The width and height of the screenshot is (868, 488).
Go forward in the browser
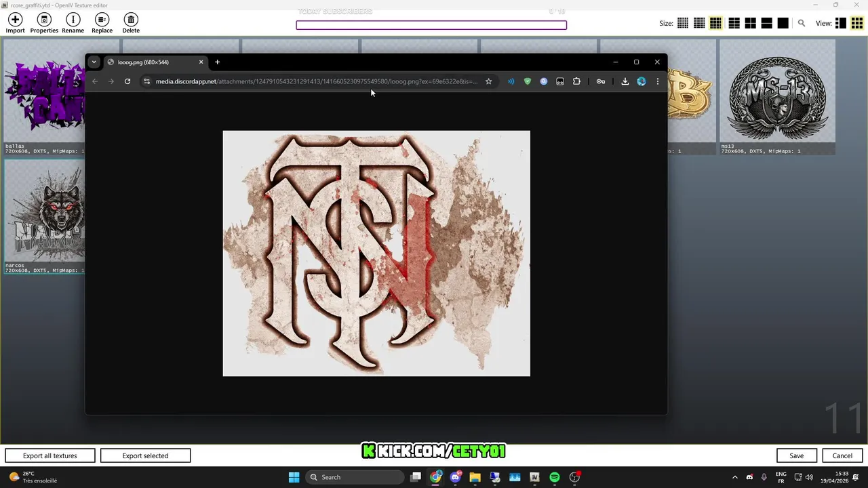click(111, 81)
